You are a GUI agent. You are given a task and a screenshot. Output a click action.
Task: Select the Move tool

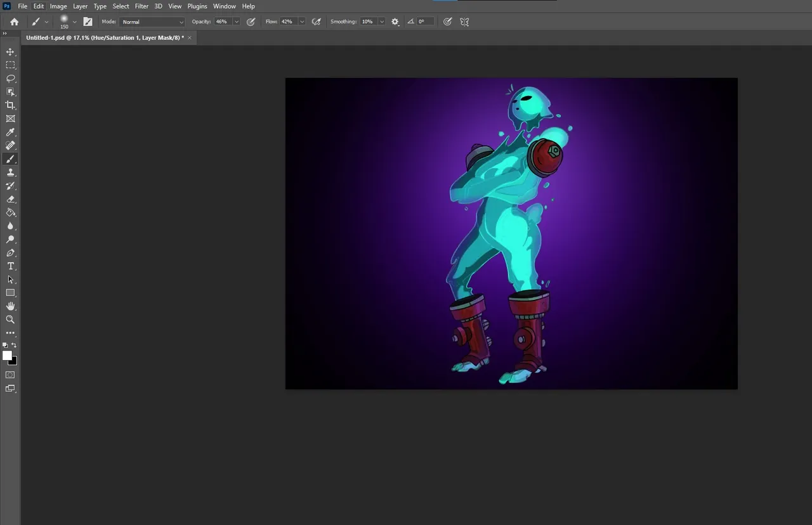coord(10,52)
